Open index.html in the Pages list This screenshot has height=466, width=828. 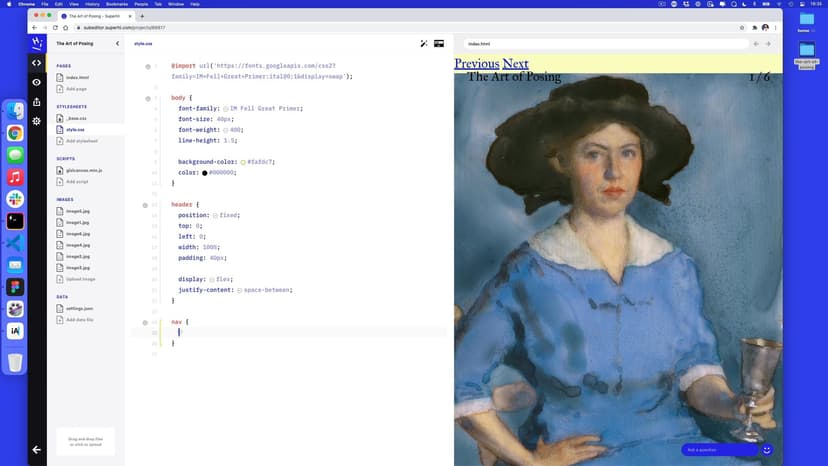77,77
